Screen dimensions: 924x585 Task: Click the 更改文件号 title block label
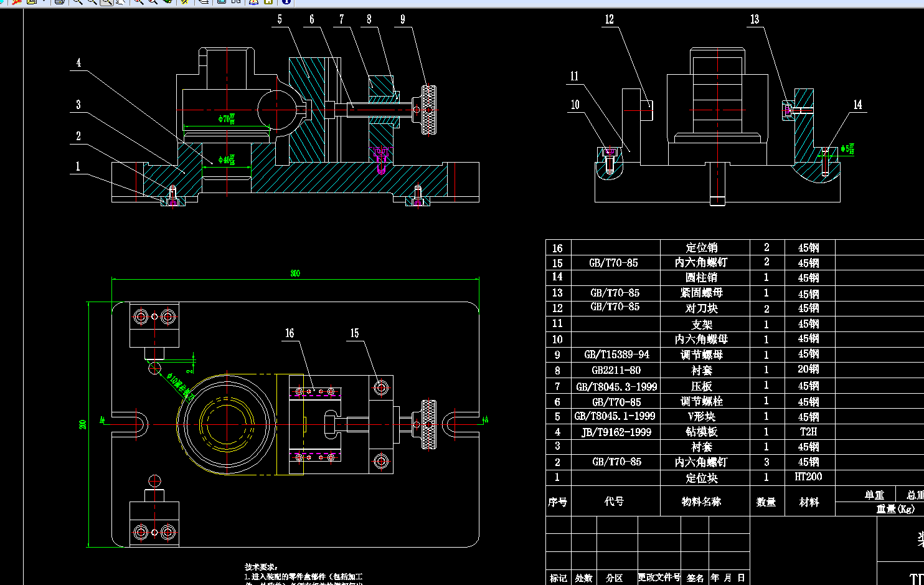pyautogui.click(x=659, y=578)
